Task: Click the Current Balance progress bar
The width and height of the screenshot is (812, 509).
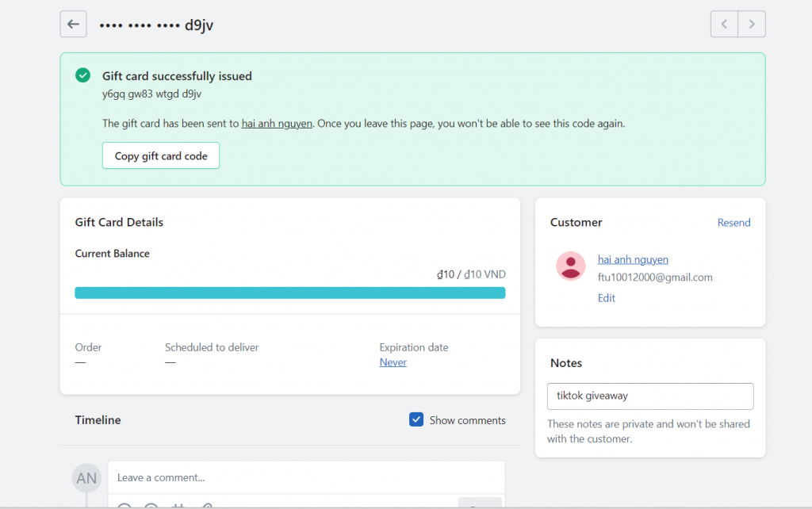Action: (x=289, y=293)
